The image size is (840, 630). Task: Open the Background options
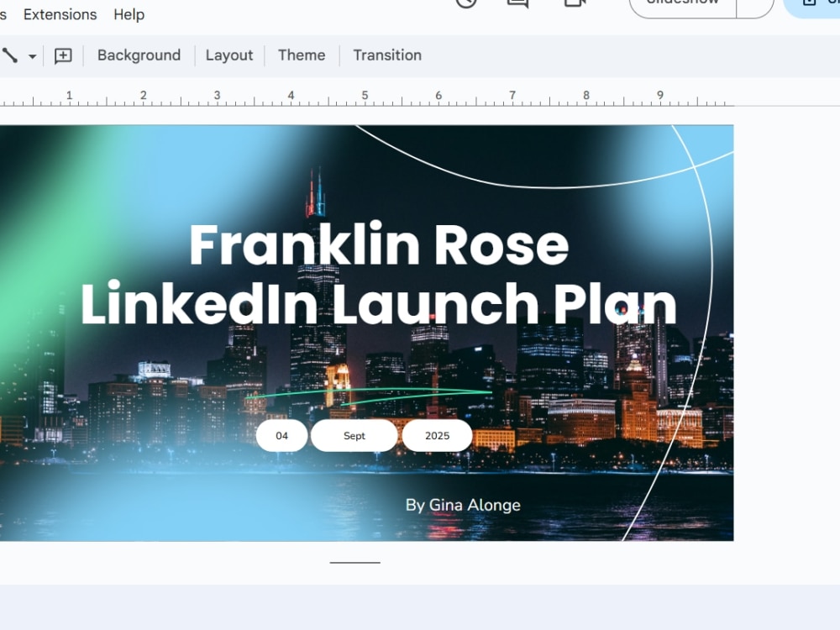point(139,55)
